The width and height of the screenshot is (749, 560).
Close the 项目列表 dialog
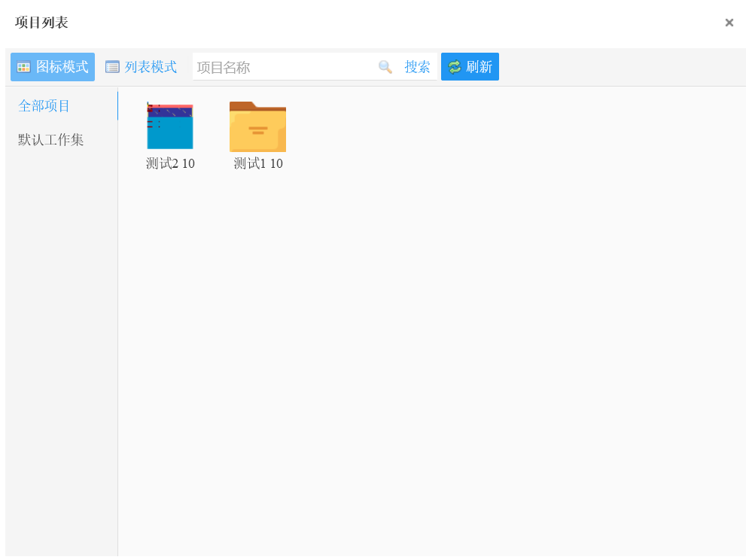pos(729,23)
